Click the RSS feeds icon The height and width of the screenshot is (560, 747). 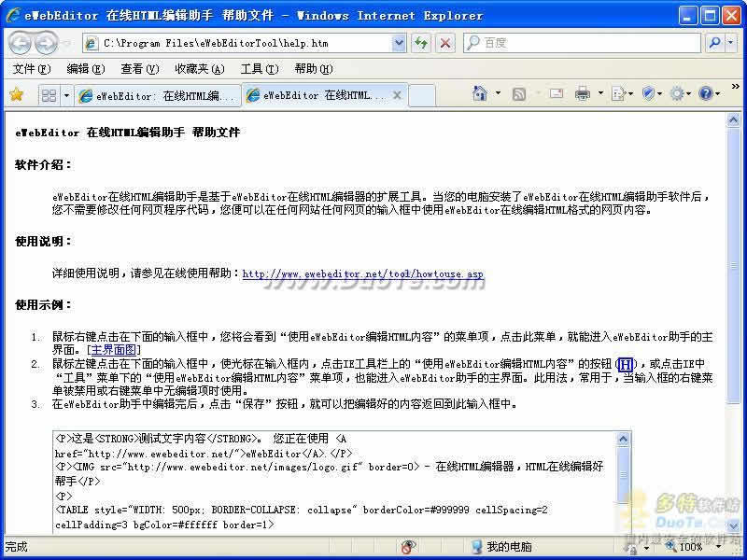(519, 94)
